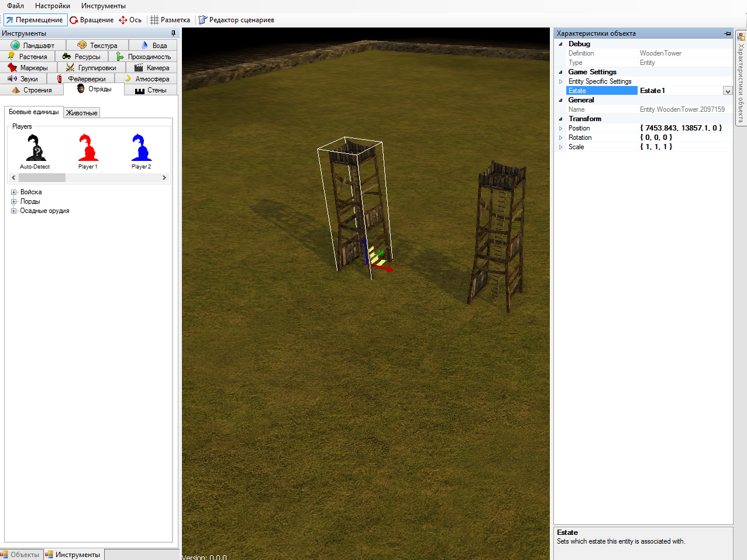
Task: Collapse the Game Settings property group
Action: [x=560, y=72]
